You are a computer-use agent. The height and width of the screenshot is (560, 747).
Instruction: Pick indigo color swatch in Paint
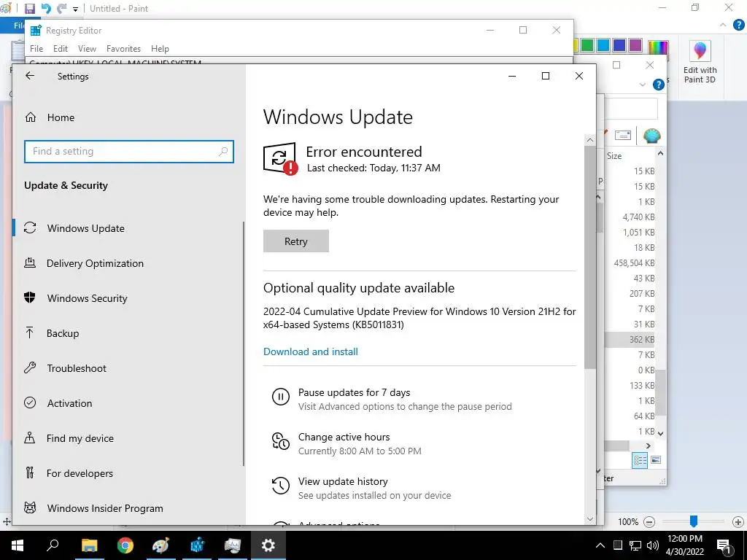pos(619,45)
